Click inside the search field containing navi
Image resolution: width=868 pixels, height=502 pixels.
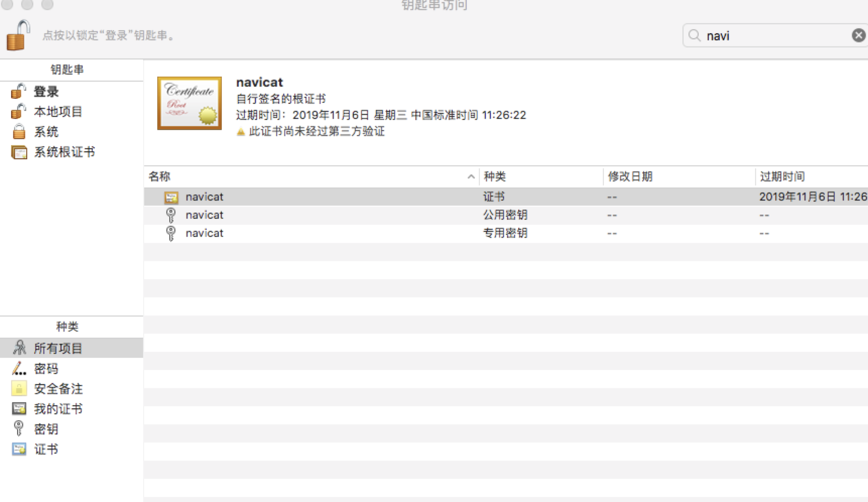tap(775, 35)
